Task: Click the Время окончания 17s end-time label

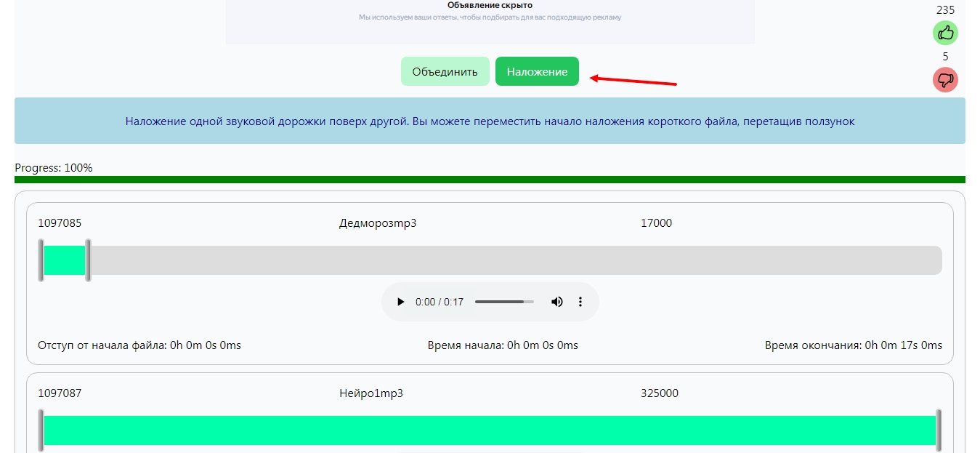Action: coord(854,345)
